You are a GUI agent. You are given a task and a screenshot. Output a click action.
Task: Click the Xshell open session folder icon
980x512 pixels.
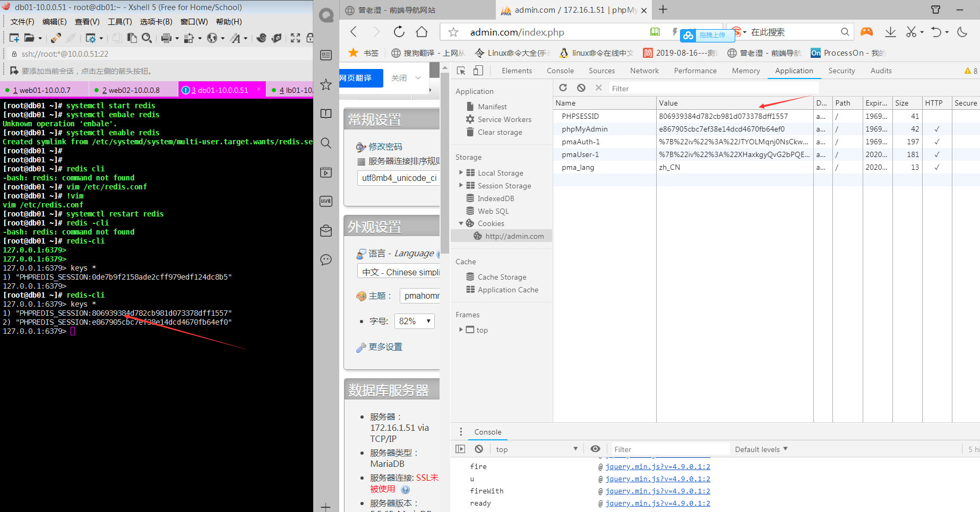point(30,38)
